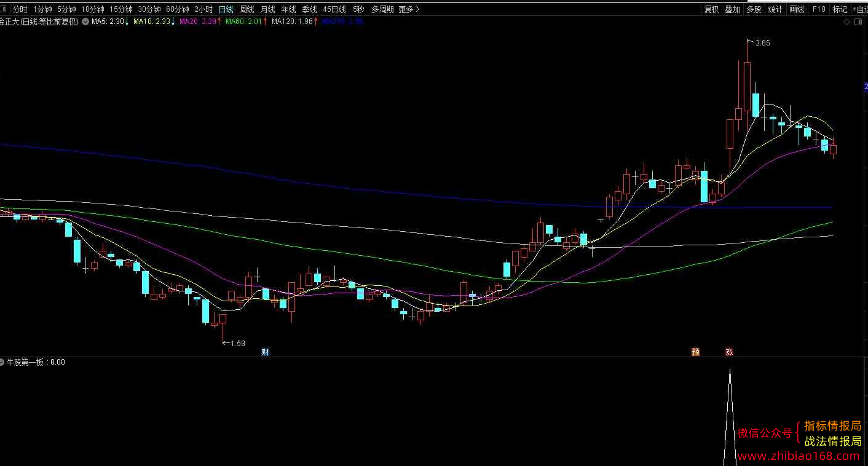Select the 2小时 period tab
868x466 pixels.
203,9
